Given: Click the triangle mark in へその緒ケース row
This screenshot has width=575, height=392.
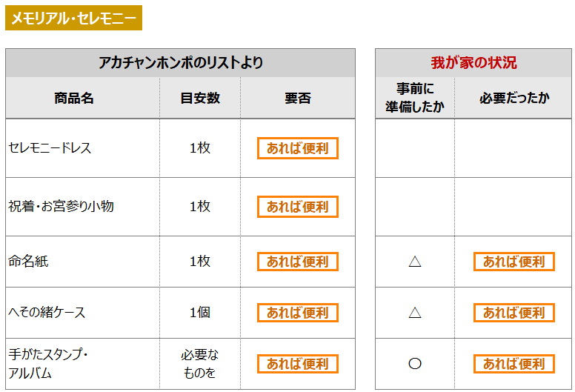Looking at the screenshot, I should click(415, 313).
